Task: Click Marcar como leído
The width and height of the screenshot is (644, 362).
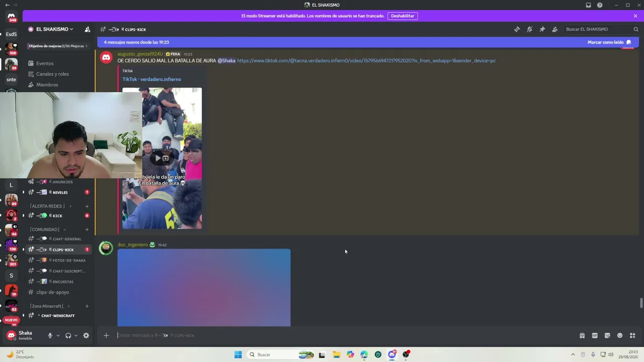Action: click(609, 42)
